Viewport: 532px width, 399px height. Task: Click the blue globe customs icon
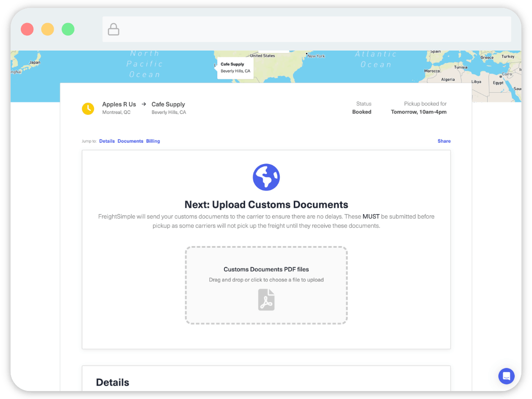pyautogui.click(x=266, y=177)
